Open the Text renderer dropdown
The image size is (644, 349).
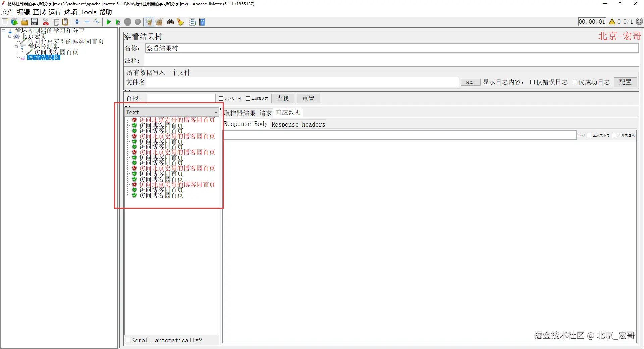tap(172, 112)
